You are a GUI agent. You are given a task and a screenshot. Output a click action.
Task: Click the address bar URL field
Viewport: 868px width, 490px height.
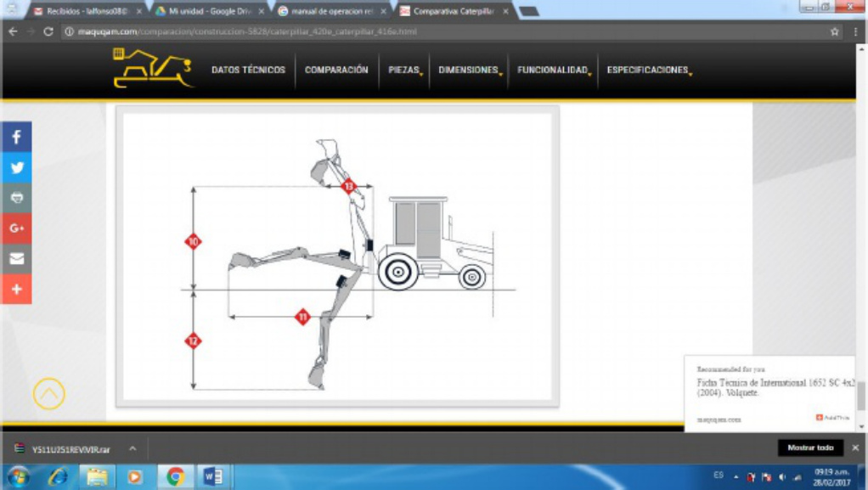coord(442,31)
